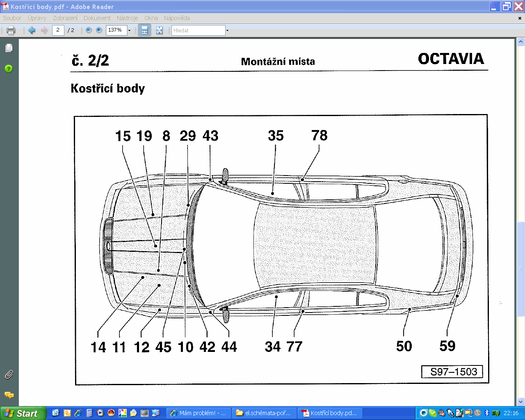Viewport: 525px width, 420px height.
Task: Switch to 'Mám problém!' taskbar window
Action: [199, 413]
